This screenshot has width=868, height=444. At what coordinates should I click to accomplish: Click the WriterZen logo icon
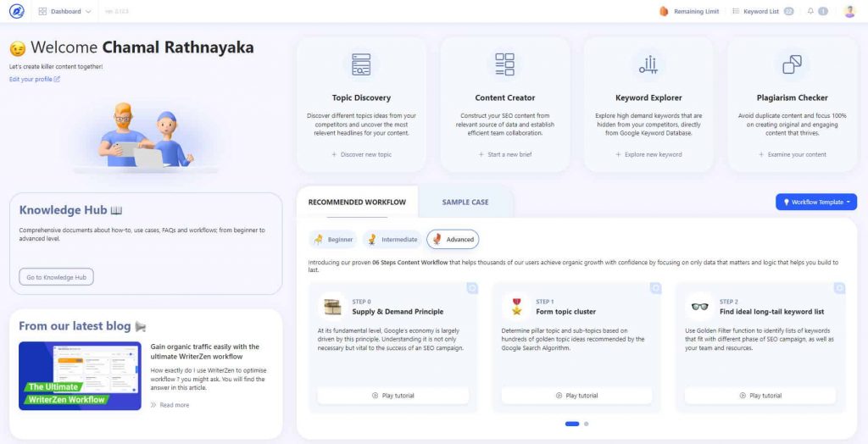[17, 11]
